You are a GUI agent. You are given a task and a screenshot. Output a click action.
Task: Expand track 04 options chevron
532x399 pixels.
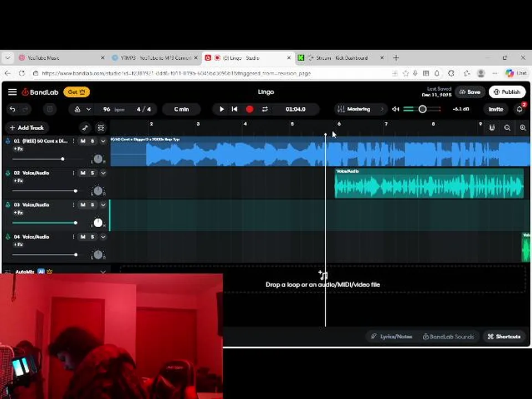103,237
